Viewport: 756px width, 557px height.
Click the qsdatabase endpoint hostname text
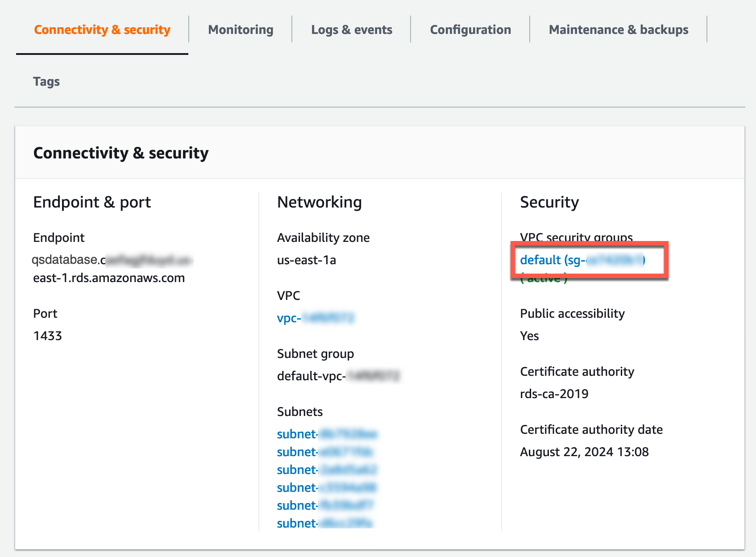tap(109, 269)
